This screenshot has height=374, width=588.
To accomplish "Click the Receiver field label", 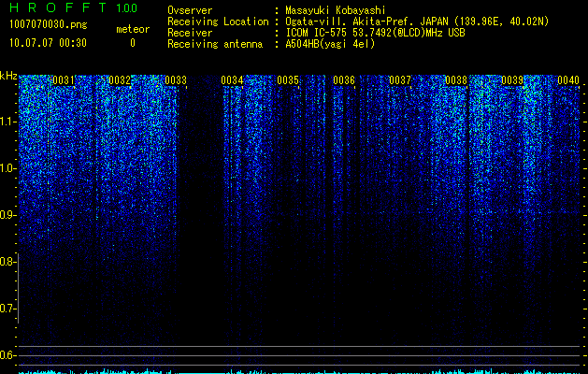I will click(x=190, y=33).
